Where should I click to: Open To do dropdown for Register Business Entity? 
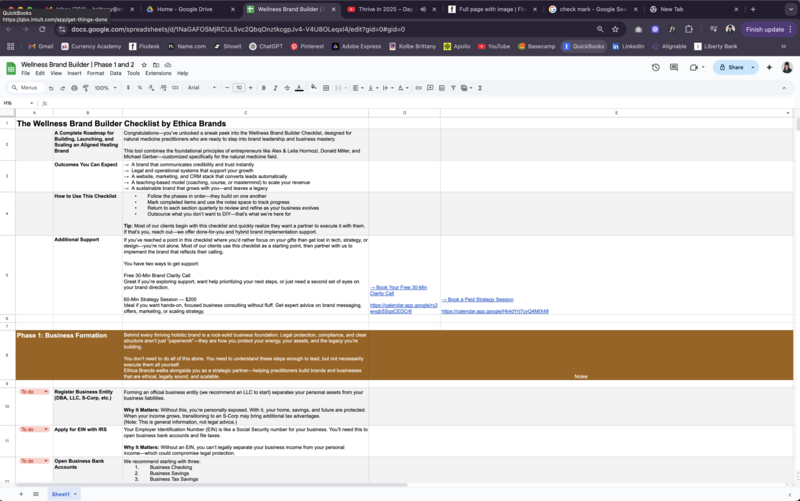click(x=32, y=392)
